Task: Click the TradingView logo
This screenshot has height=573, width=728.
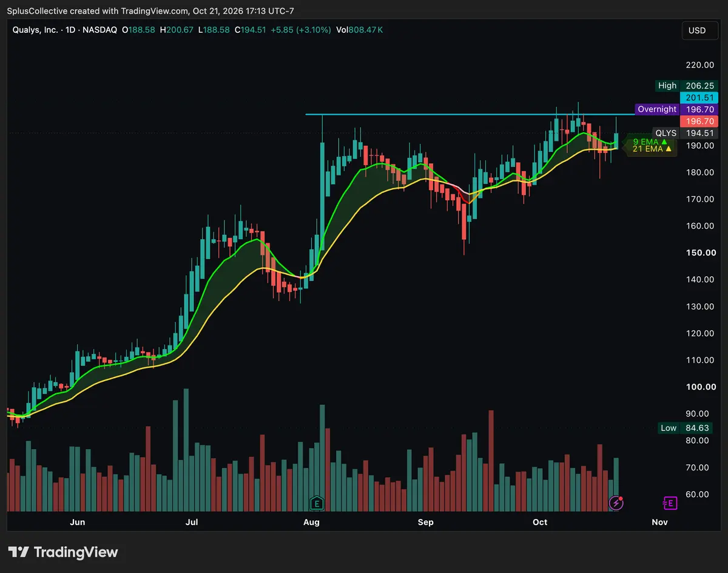Action: tap(63, 552)
